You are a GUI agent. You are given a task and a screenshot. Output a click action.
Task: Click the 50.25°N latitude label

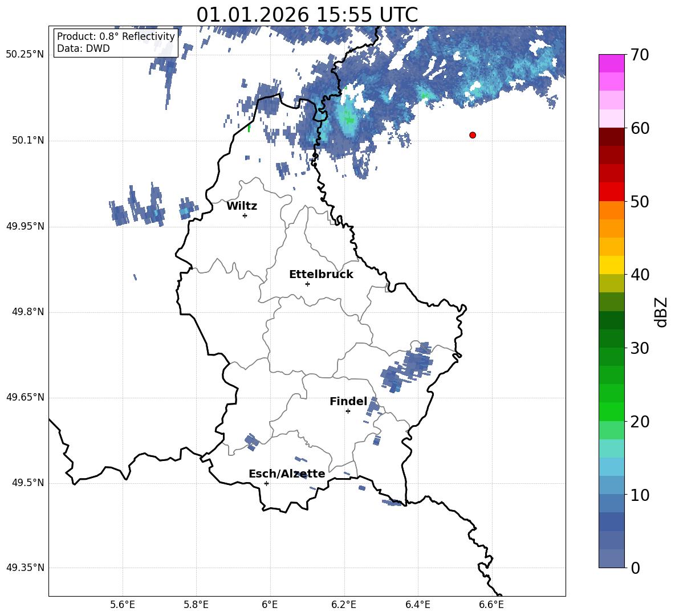point(25,55)
